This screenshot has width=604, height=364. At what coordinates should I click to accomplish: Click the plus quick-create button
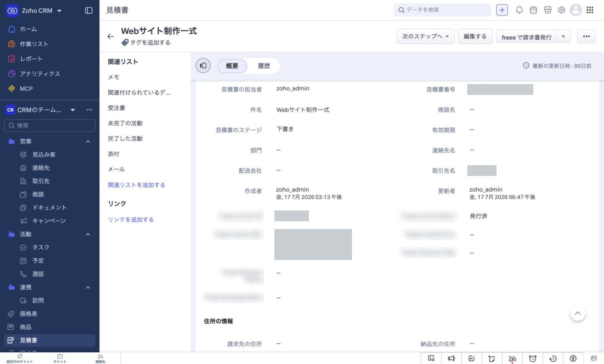(502, 10)
